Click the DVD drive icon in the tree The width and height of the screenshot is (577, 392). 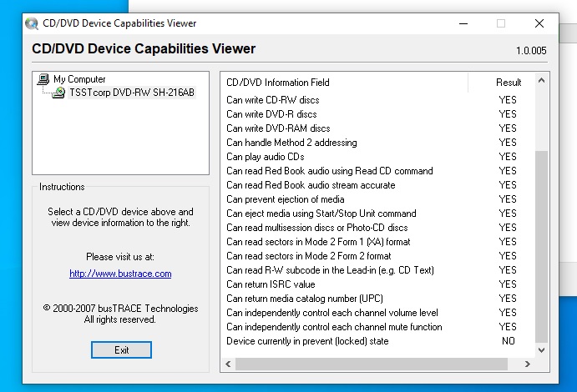point(58,93)
